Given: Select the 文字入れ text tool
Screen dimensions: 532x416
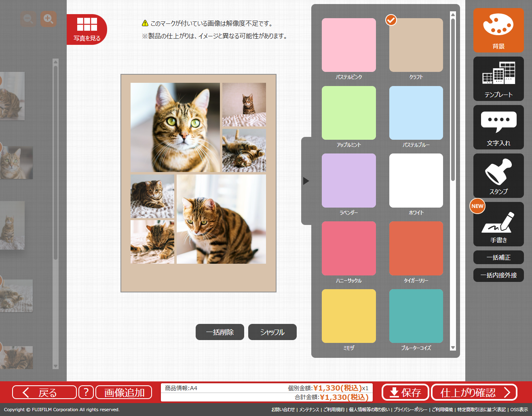Looking at the screenshot, I should pos(498,127).
